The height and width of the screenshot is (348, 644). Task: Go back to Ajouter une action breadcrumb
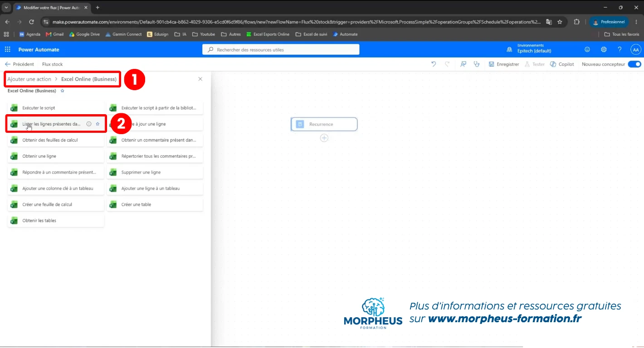[x=29, y=79]
